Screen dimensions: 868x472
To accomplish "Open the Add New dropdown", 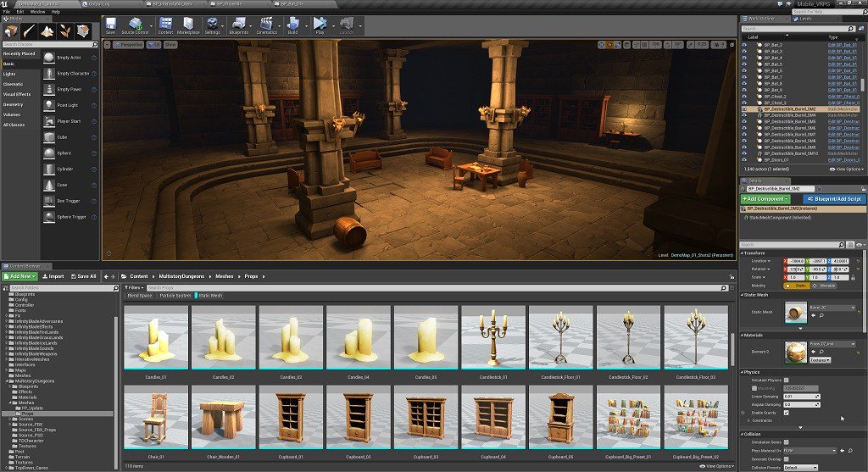I will 20,276.
